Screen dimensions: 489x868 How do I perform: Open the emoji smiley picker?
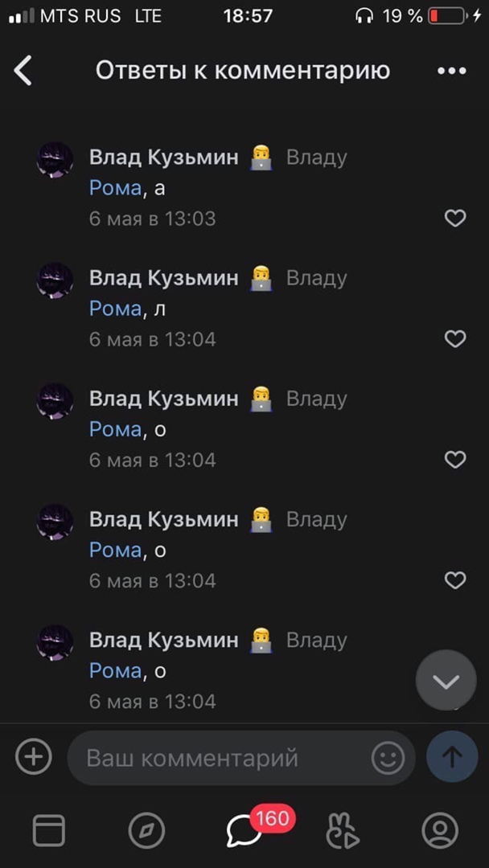(388, 757)
